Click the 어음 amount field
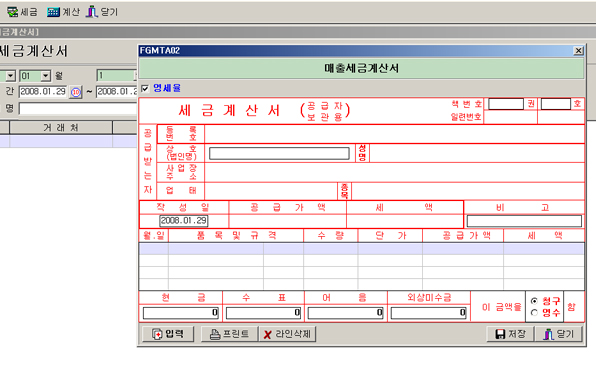596x367 pixels. pyautogui.click(x=346, y=313)
